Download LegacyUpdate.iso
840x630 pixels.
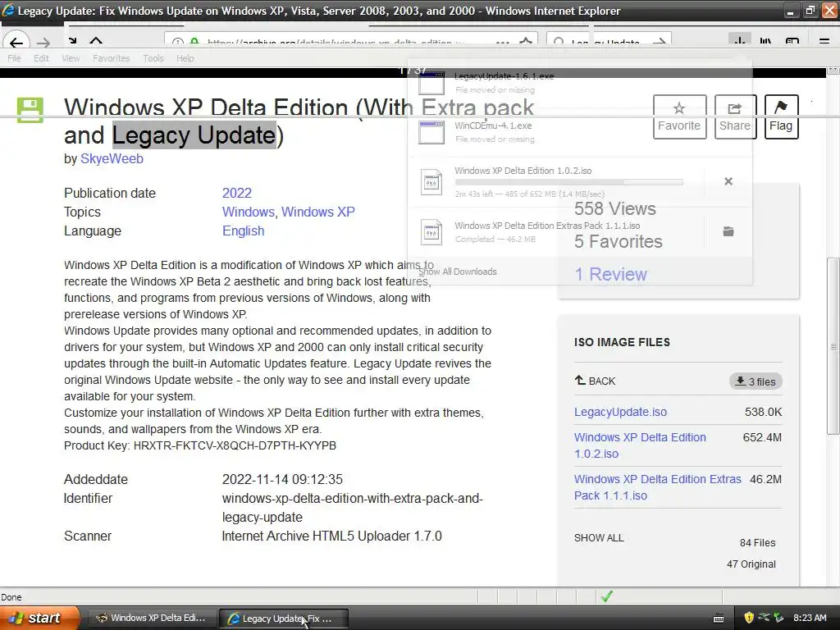[x=620, y=412]
